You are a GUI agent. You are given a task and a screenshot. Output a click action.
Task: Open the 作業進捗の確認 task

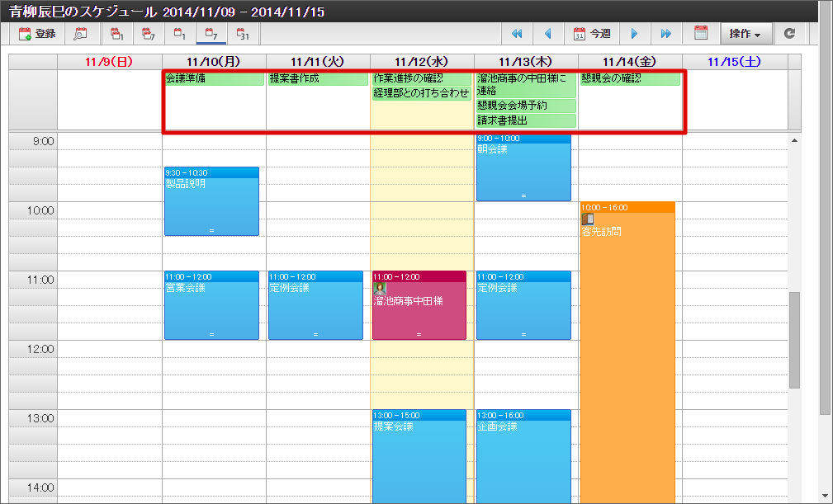(x=422, y=78)
